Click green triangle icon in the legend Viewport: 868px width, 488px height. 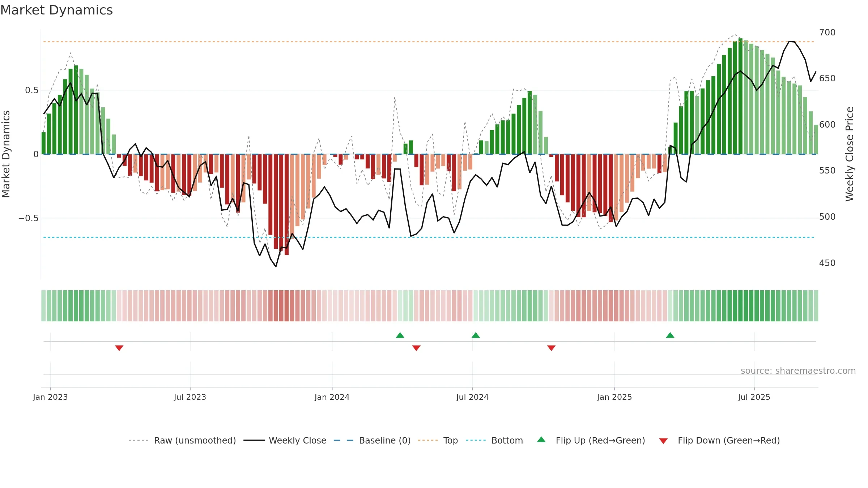pos(541,440)
